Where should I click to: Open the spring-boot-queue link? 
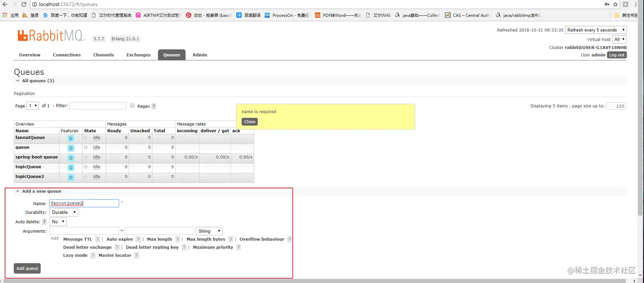tap(37, 157)
